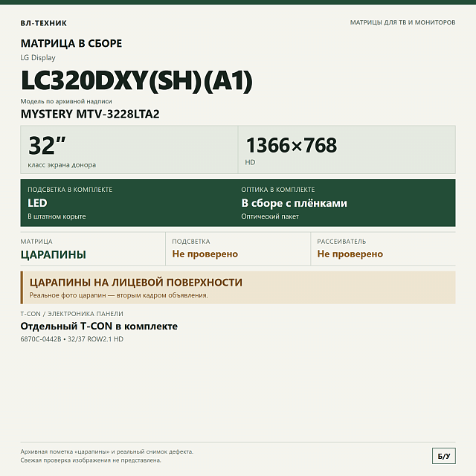Select the 1366×768 resolution value
Image resolution: width=476 pixels, height=476 pixels.
(x=291, y=145)
